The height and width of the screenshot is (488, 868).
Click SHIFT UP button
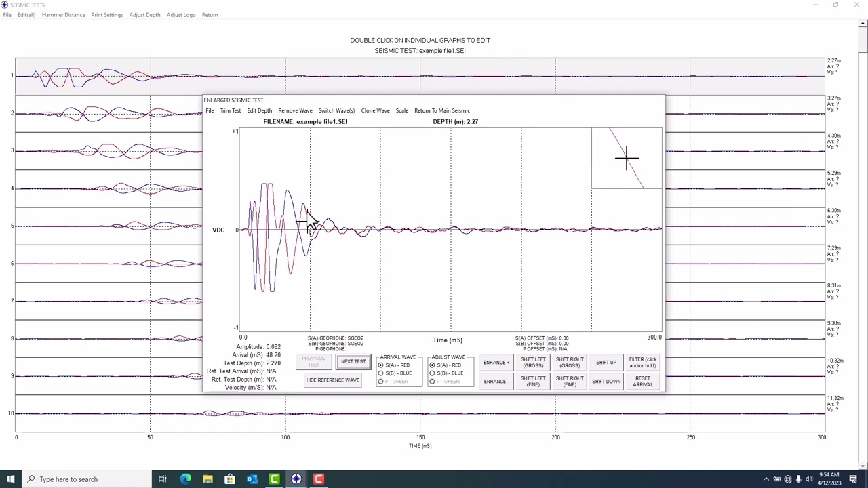pyautogui.click(x=606, y=363)
